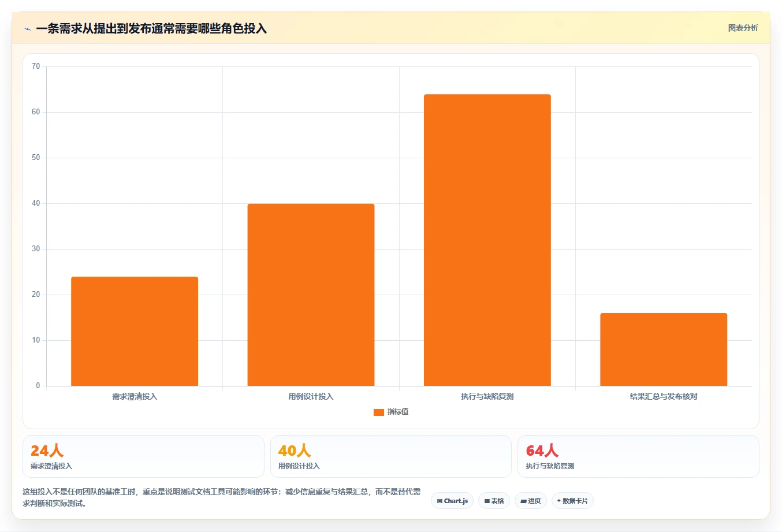Open the 40人 用例设计投入 card
Screen dimensions: 782x532
click(391, 456)
